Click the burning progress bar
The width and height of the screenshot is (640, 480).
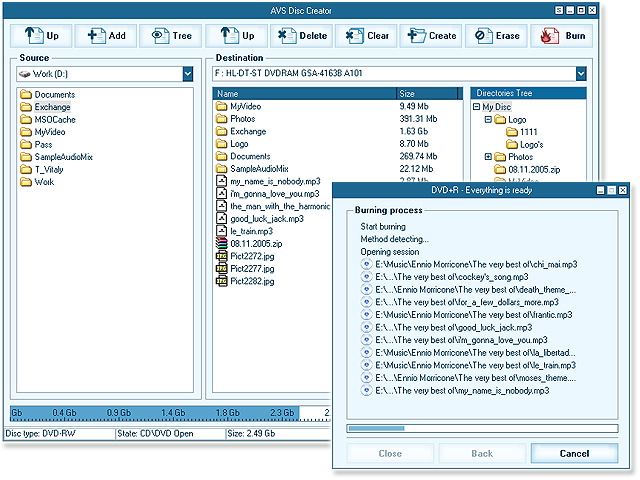pos(482,429)
